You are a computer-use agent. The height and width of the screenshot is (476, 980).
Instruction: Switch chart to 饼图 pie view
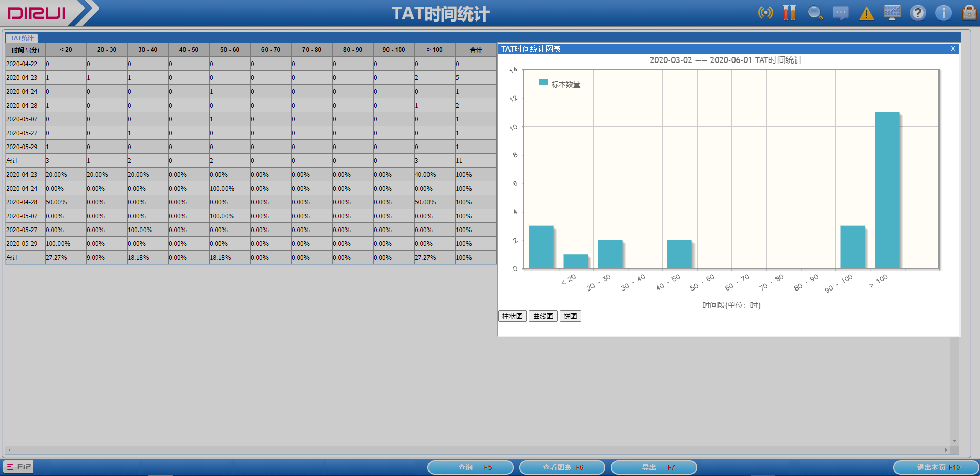click(x=570, y=316)
